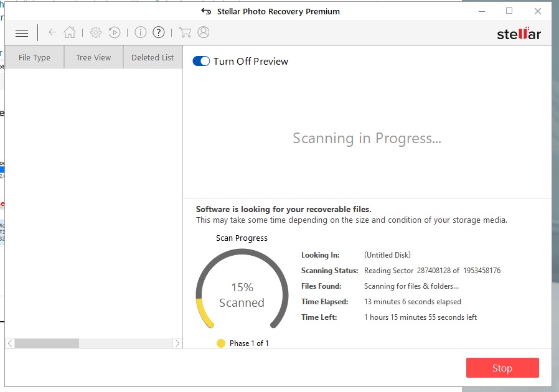Click the left scroll arrow in the file panel
This screenshot has height=392, width=559.
coord(10,343)
